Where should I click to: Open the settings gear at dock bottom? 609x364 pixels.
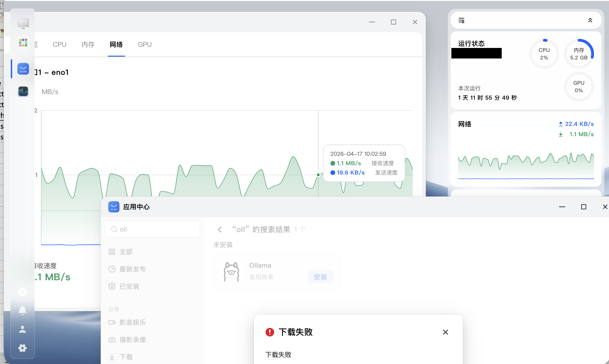point(22,348)
